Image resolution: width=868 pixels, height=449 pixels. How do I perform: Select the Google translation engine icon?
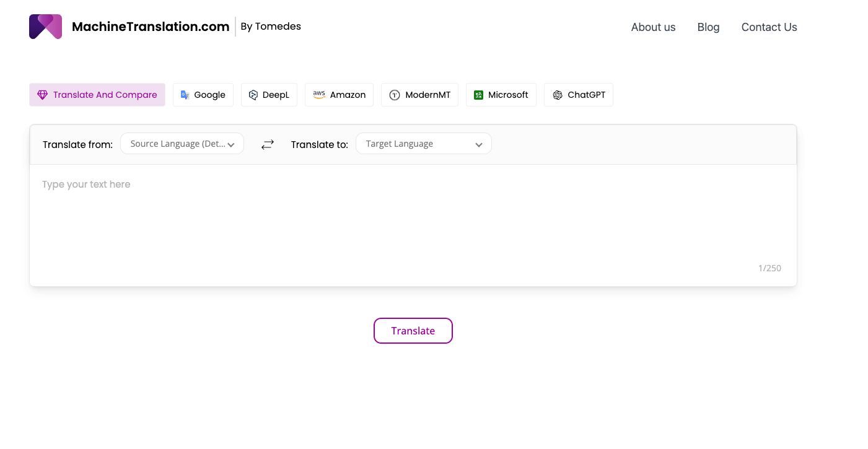click(x=184, y=94)
